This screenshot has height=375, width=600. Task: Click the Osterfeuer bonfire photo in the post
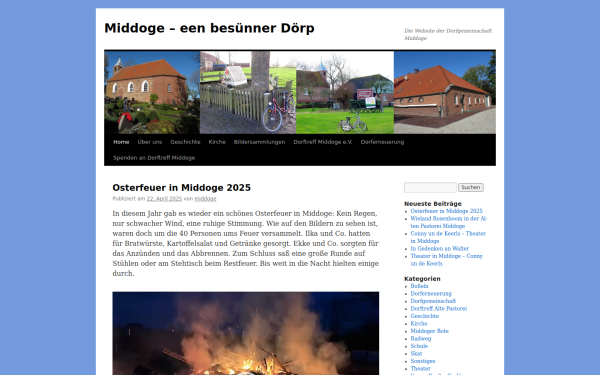click(x=246, y=333)
